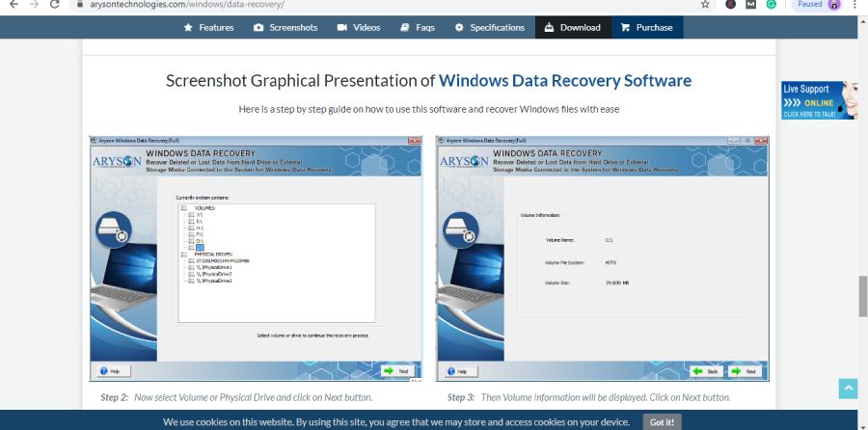This screenshot has width=868, height=430.
Task: Go back with the browser back arrow
Action: [x=14, y=5]
